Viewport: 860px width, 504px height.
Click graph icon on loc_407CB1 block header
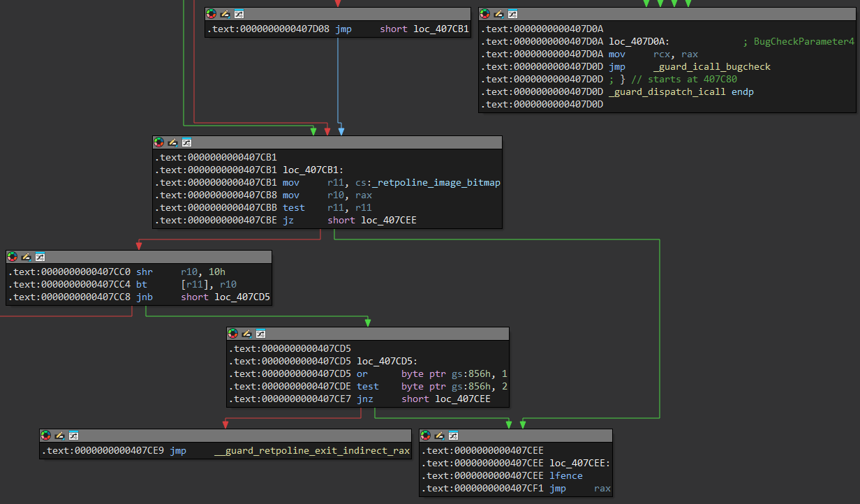(186, 142)
